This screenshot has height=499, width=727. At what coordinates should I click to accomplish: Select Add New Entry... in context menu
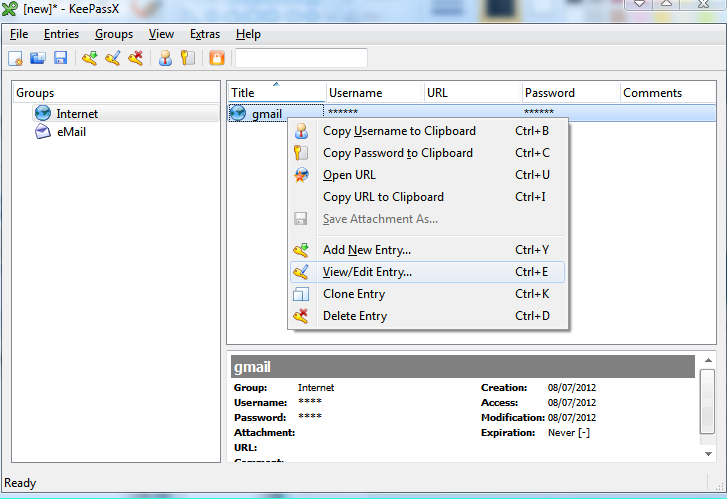427,250
